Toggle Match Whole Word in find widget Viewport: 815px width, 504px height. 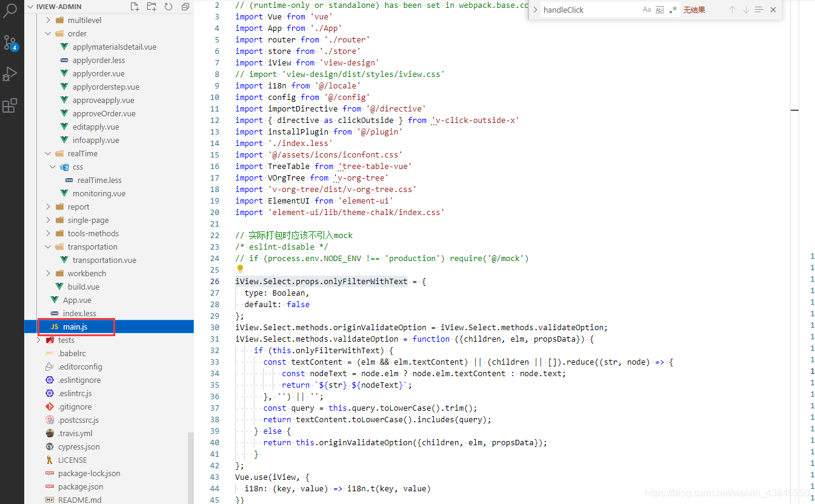pyautogui.click(x=660, y=10)
